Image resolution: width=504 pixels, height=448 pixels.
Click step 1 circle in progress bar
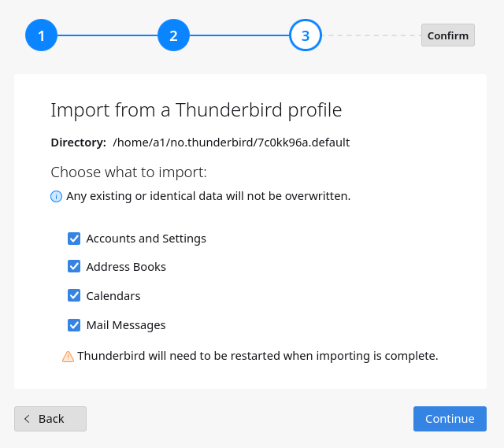[x=41, y=35]
